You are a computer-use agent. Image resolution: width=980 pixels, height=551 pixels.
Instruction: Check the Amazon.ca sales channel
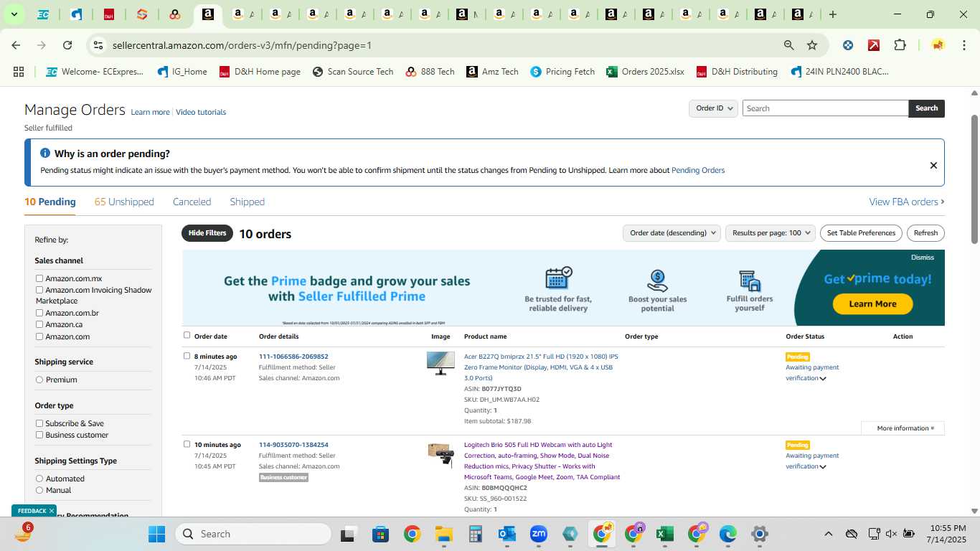[39, 324]
